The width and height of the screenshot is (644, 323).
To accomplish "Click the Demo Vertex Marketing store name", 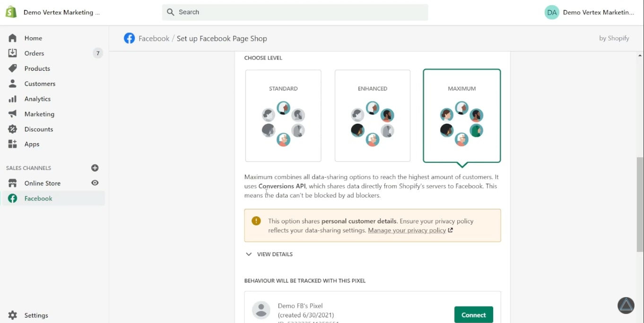I will tap(61, 12).
